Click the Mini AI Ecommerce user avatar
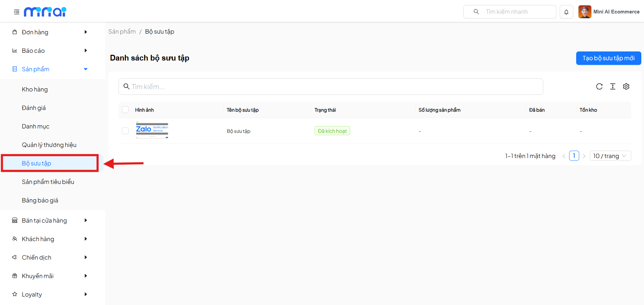Viewport: 644px width, 305px height. pos(585,12)
